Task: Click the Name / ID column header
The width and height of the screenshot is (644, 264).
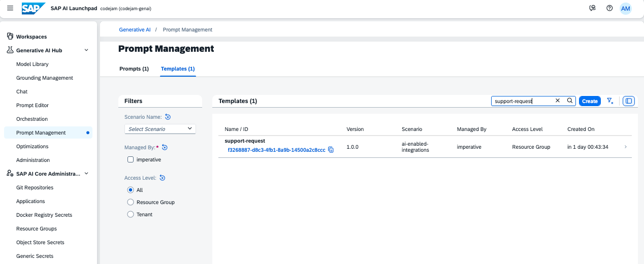Action: pyautogui.click(x=236, y=129)
